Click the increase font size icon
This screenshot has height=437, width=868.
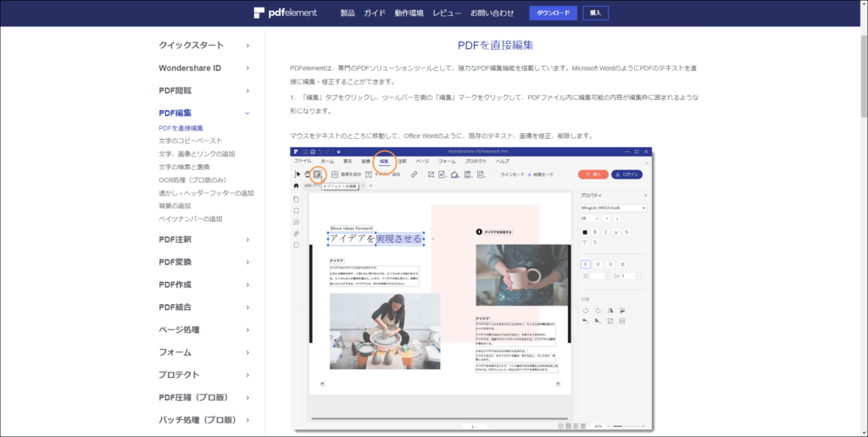pos(607,218)
